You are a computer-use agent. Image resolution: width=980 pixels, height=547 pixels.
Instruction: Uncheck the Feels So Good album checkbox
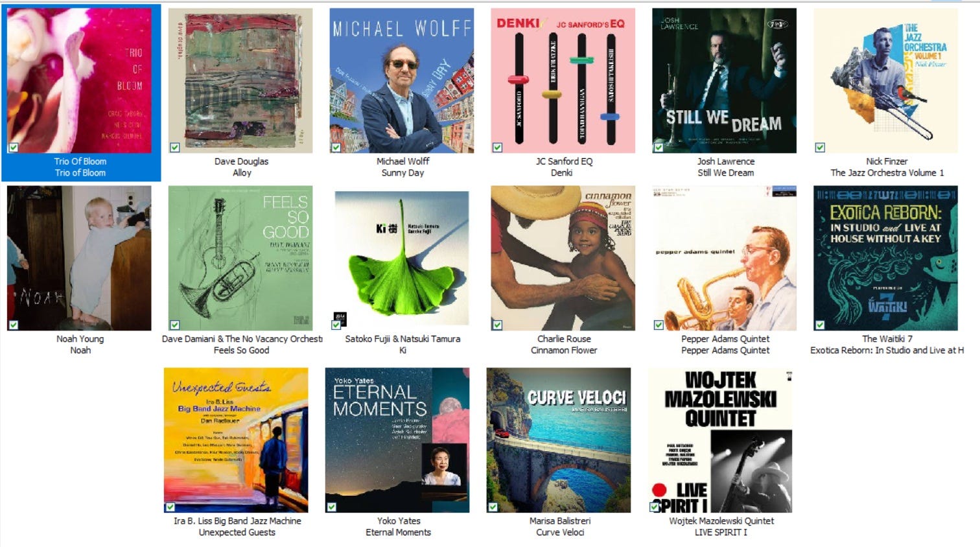(x=175, y=325)
